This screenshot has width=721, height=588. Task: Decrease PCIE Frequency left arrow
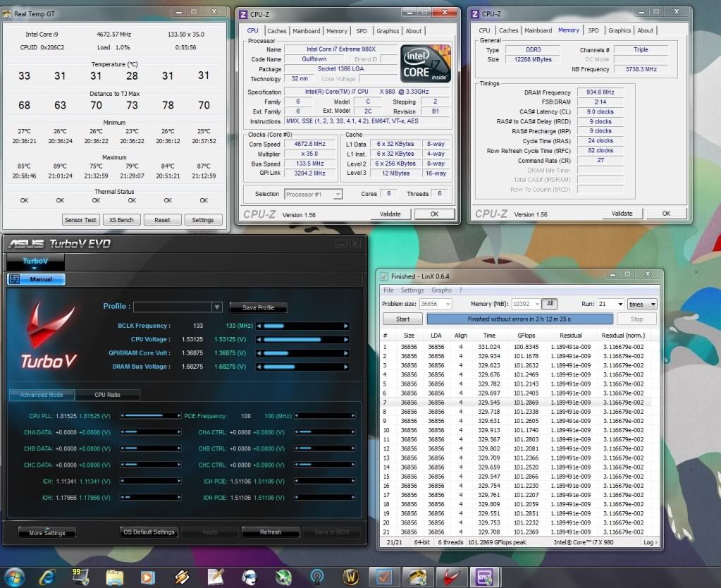[x=297, y=416]
